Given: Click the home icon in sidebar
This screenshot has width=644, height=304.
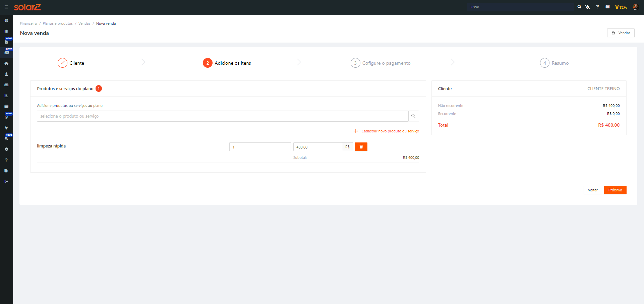Looking at the screenshot, I should click(6, 63).
